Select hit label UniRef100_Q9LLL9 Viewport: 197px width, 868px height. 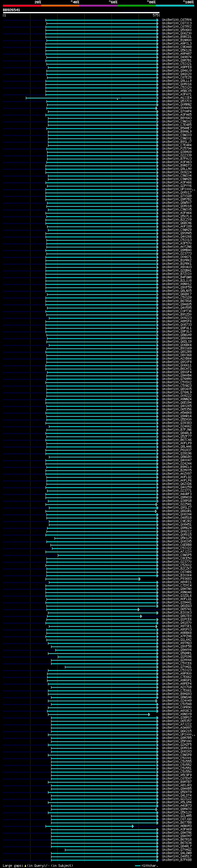click(177, 81)
